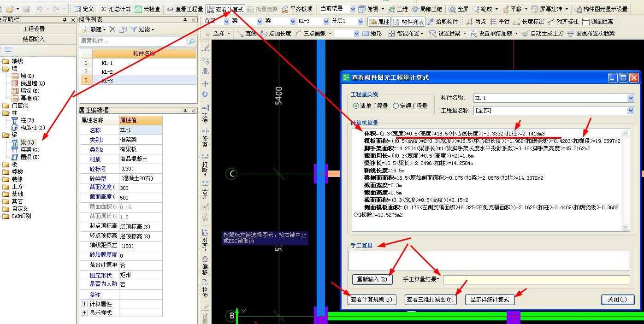Select 圈梁(E) in navigation tree
The height and width of the screenshot is (324, 644).
[x=30, y=157]
